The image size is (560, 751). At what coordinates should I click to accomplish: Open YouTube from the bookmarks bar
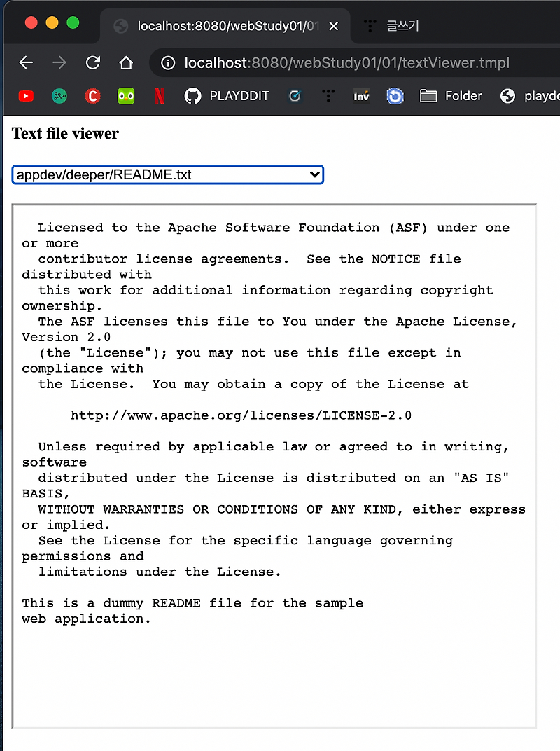coord(26,96)
